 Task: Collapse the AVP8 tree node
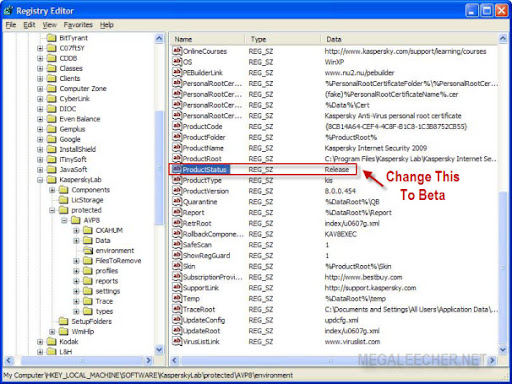pyautogui.click(x=64, y=220)
